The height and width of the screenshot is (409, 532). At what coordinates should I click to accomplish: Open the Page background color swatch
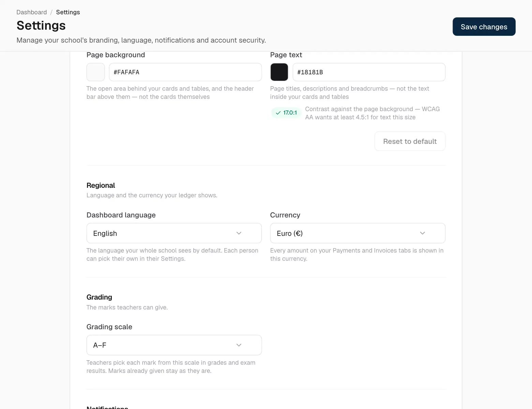(95, 72)
